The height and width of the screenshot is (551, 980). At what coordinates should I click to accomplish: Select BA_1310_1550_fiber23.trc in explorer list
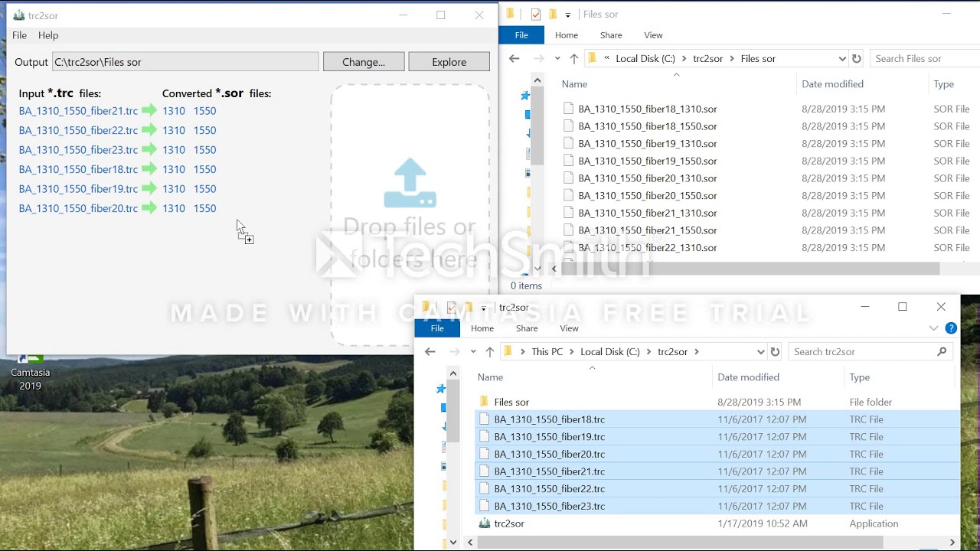tap(550, 506)
